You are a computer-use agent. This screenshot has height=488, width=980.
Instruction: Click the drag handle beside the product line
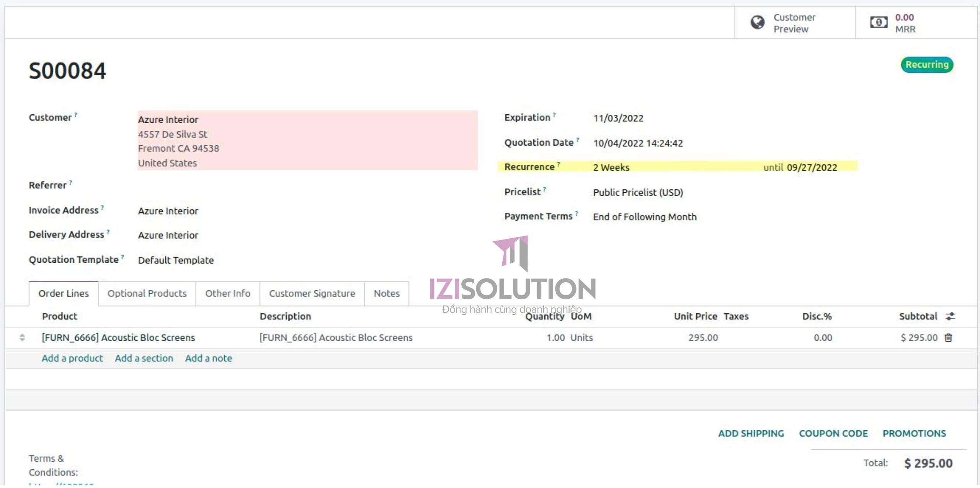tap(22, 338)
